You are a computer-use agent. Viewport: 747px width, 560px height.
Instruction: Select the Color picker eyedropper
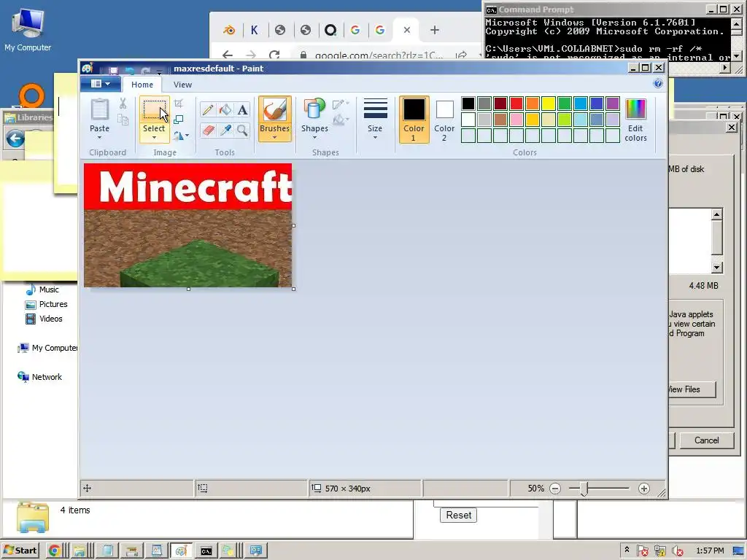coord(225,130)
